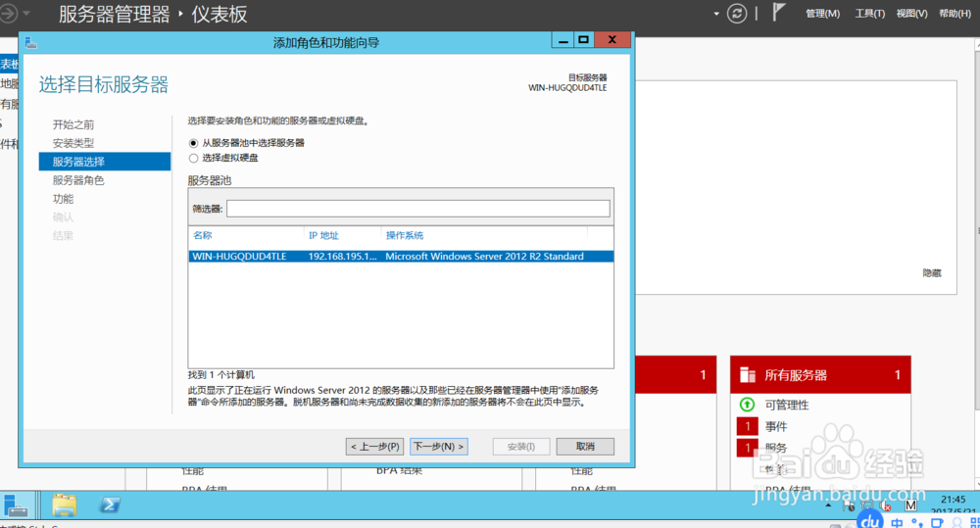The image size is (980, 528).
Task: Click the All Servers tile icon
Action: pos(748,375)
